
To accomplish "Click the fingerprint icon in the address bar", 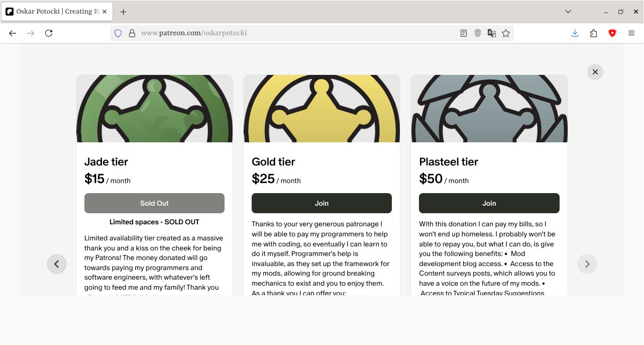I will click(x=478, y=33).
